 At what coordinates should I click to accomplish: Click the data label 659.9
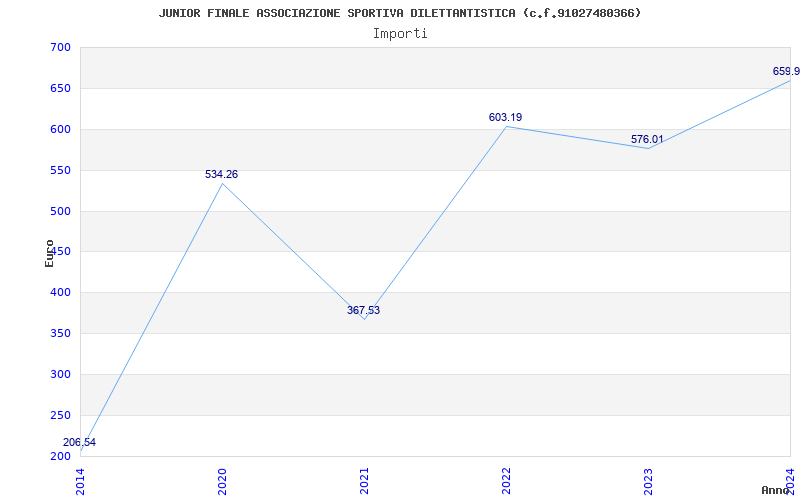[786, 71]
